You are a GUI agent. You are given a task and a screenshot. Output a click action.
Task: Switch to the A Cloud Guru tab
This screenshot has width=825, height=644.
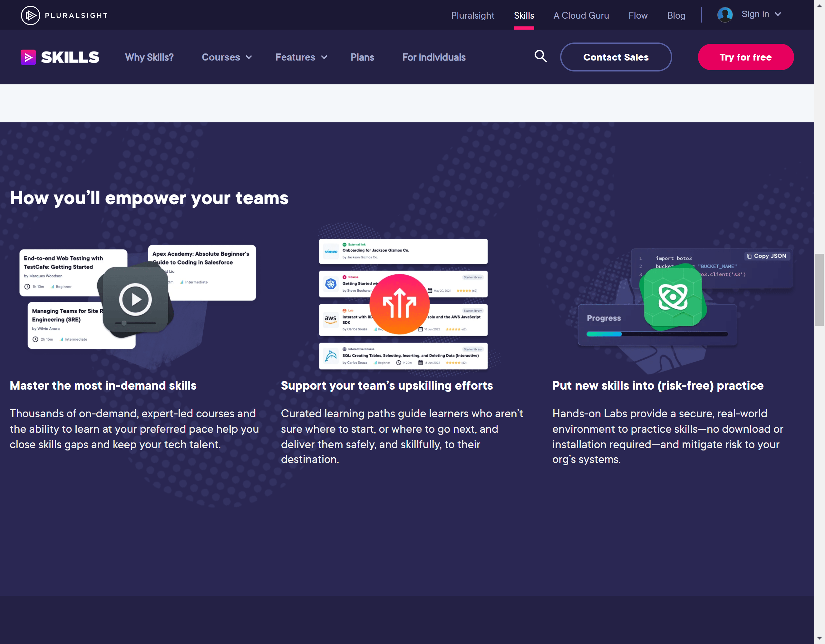(581, 15)
